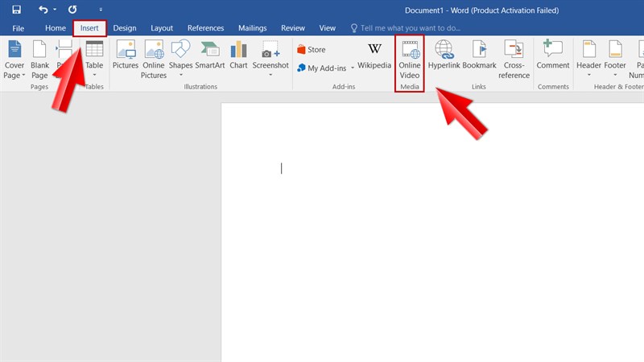Repeat the last action with the Redo icon

(x=72, y=10)
